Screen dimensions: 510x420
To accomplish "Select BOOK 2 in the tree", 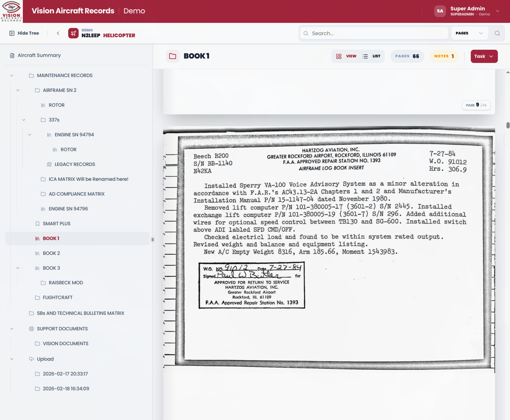I will click(51, 253).
